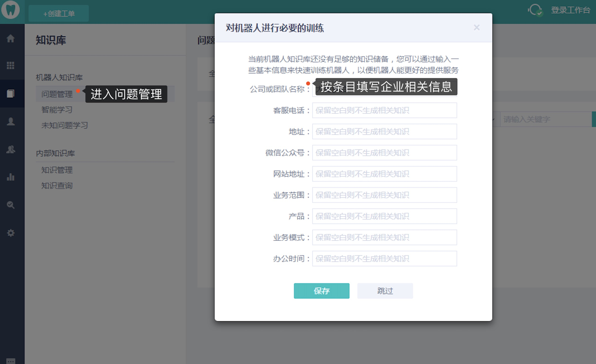
Task: Open the apps grid icon in sidebar
Action: click(x=10, y=65)
